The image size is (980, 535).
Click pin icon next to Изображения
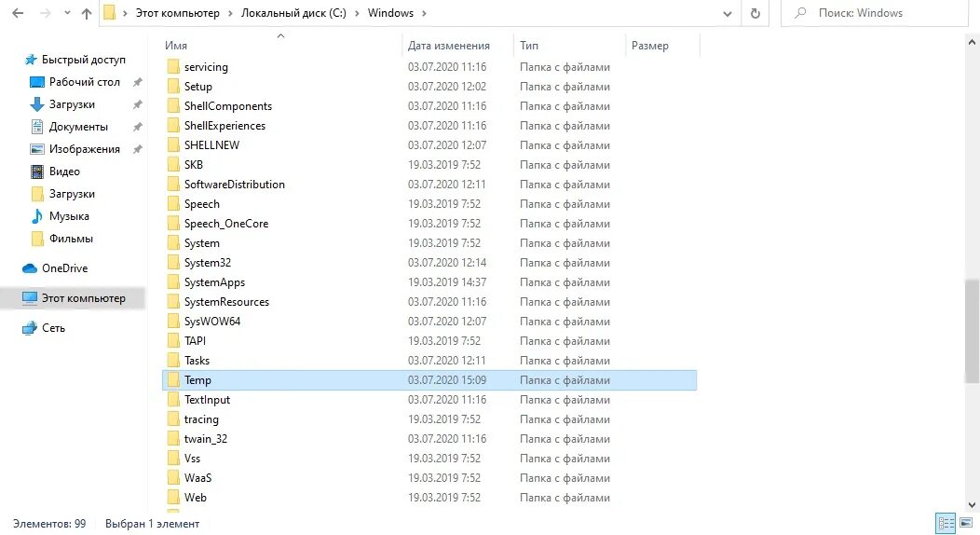pyautogui.click(x=138, y=149)
